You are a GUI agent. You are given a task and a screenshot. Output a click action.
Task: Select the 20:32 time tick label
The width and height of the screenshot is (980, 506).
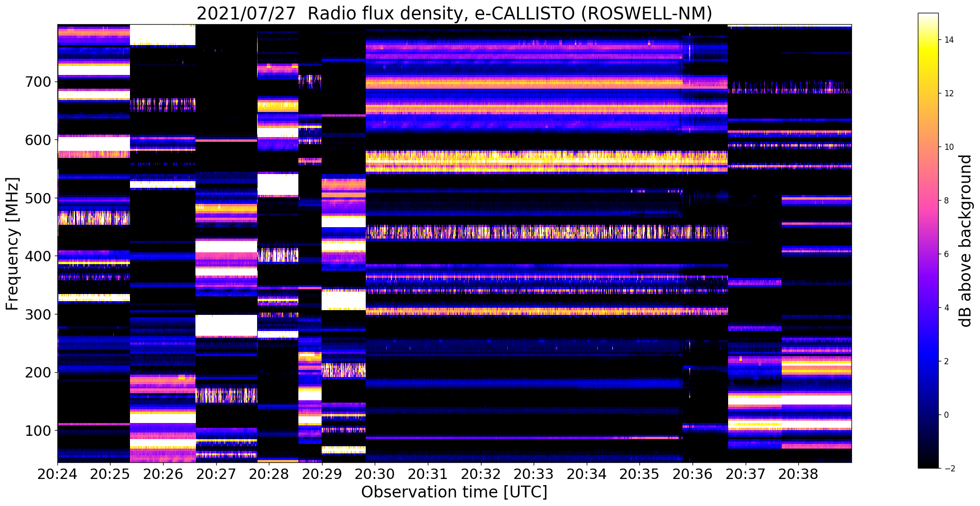(x=481, y=474)
